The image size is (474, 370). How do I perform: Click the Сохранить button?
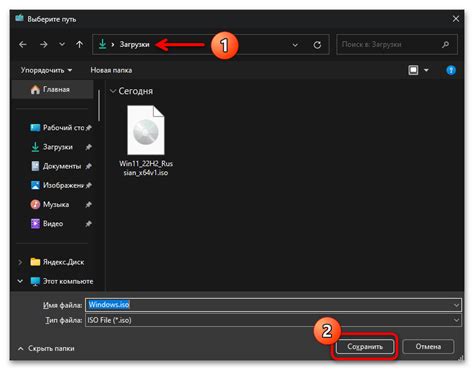click(365, 347)
